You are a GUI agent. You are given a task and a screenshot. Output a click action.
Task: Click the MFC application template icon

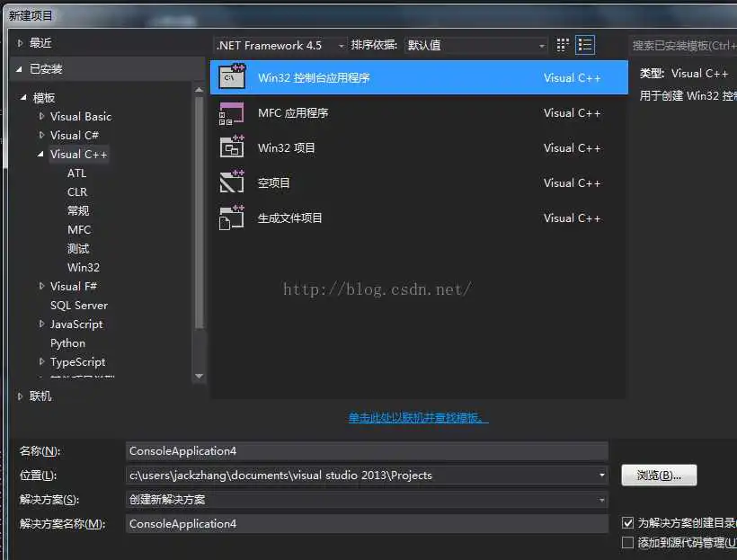(232, 113)
